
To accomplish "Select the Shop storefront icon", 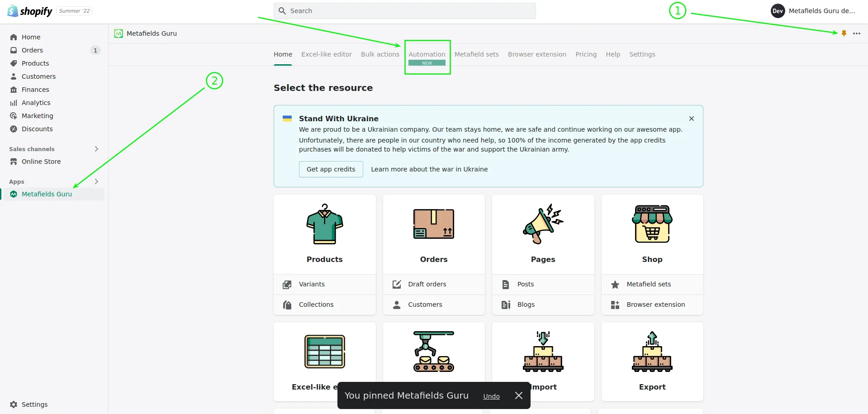I will point(652,224).
